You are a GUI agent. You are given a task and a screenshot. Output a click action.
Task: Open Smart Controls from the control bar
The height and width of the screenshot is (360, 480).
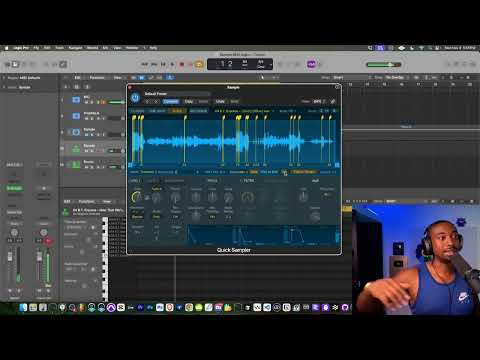(x=47, y=64)
